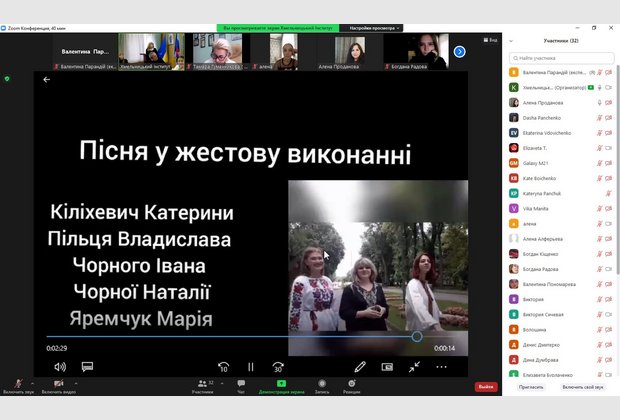
Task: Open the three-dots more options in the player
Action: (443, 367)
